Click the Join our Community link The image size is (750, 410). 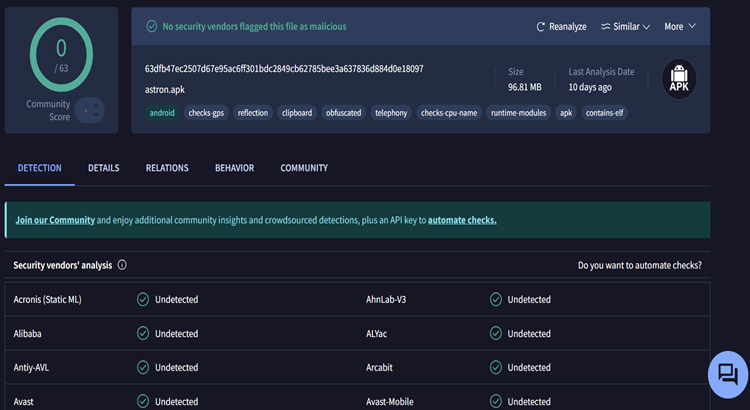pos(55,220)
